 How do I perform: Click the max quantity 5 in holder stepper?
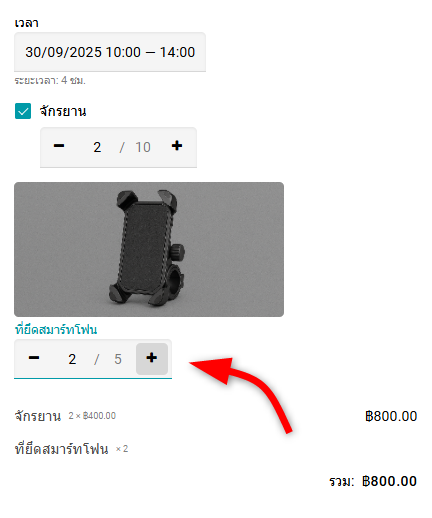118,359
